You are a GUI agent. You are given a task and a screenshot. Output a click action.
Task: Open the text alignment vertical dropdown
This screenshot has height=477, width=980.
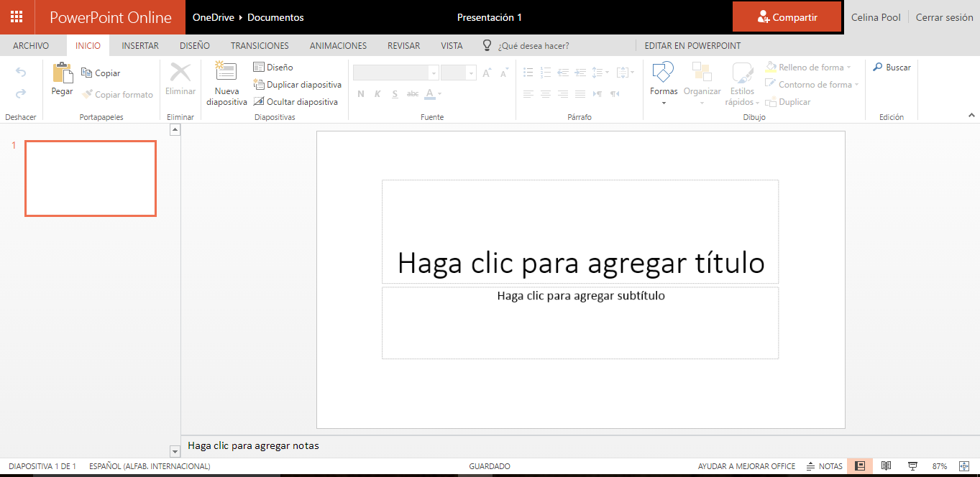(625, 73)
